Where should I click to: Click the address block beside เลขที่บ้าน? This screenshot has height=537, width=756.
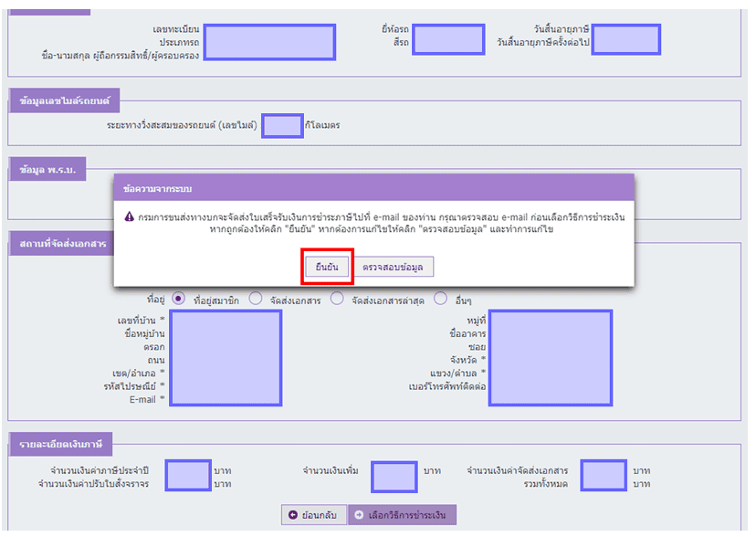pos(215,358)
